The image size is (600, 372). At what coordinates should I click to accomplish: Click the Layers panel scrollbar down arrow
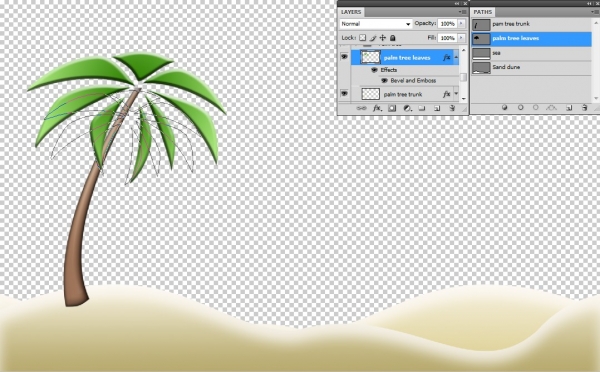(x=464, y=99)
